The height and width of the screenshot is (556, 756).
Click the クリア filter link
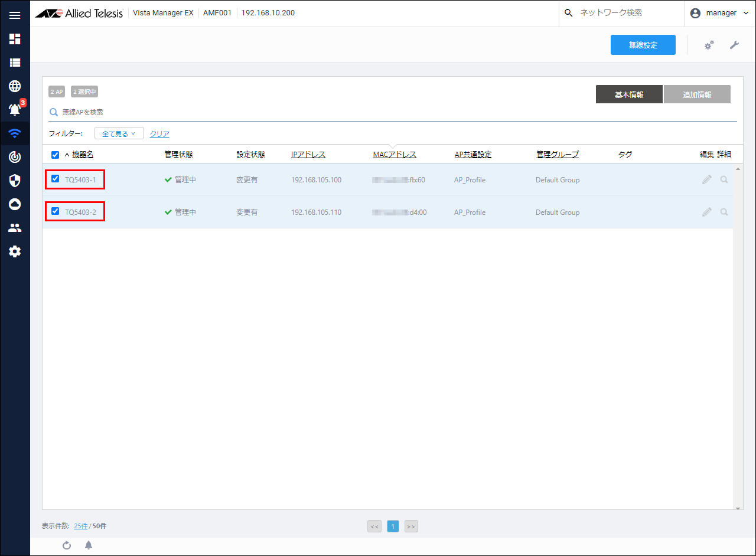(159, 134)
